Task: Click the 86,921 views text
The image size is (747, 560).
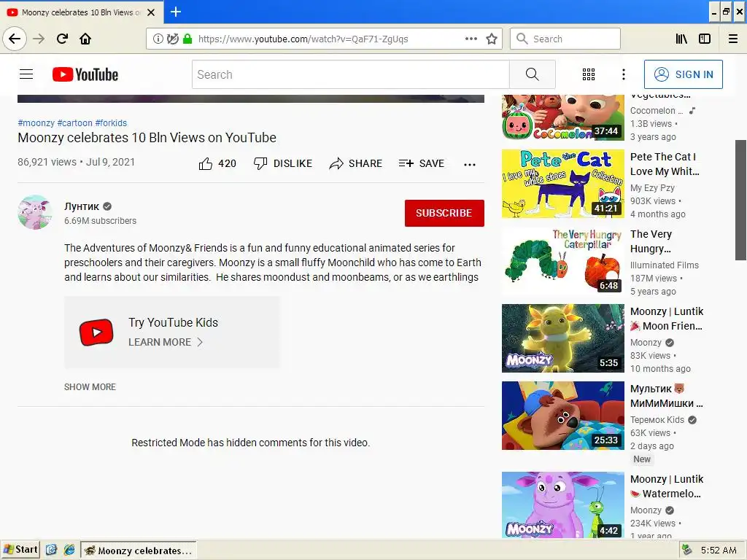Action: [x=47, y=162]
